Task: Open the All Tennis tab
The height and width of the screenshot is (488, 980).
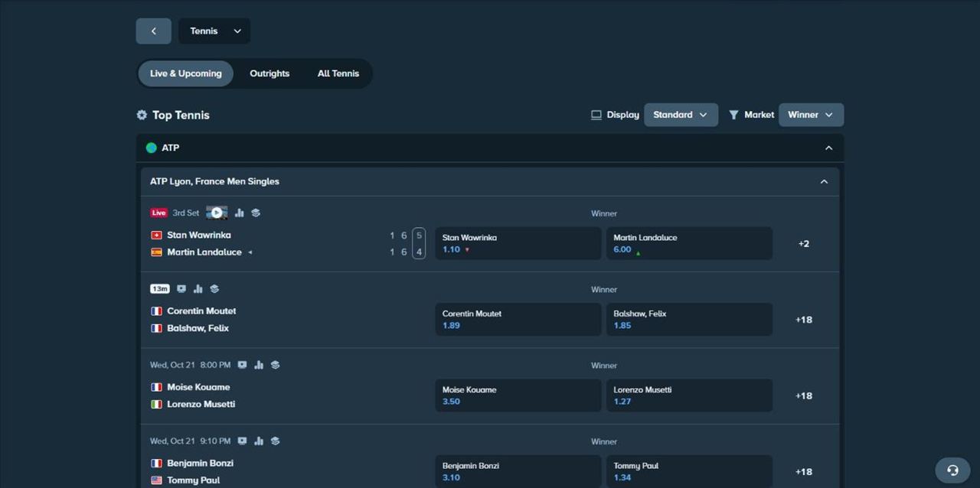Action: pyautogui.click(x=338, y=73)
